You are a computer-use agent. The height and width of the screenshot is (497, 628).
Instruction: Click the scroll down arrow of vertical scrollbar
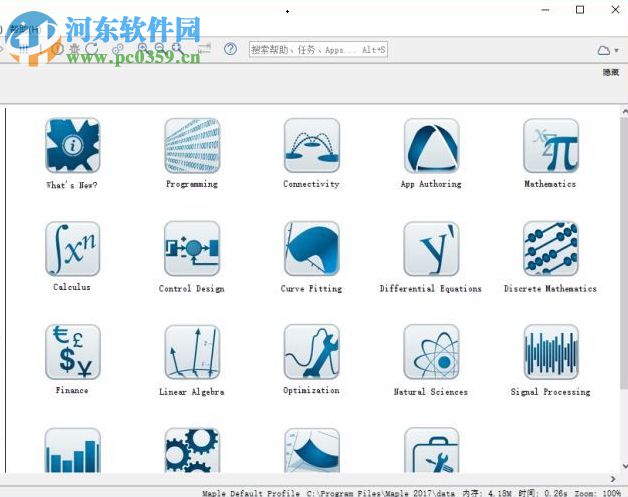[x=624, y=466]
